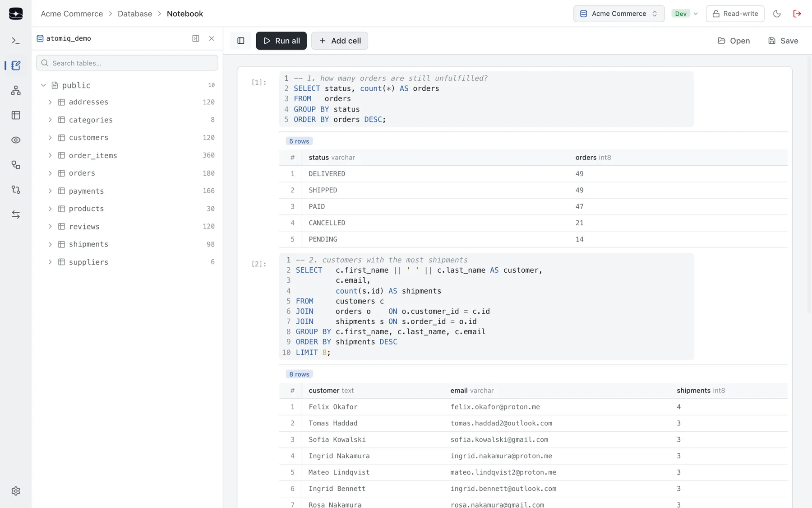Click the Notebook breadcrumb
Viewport: 812px width, 508px height.
coord(185,14)
